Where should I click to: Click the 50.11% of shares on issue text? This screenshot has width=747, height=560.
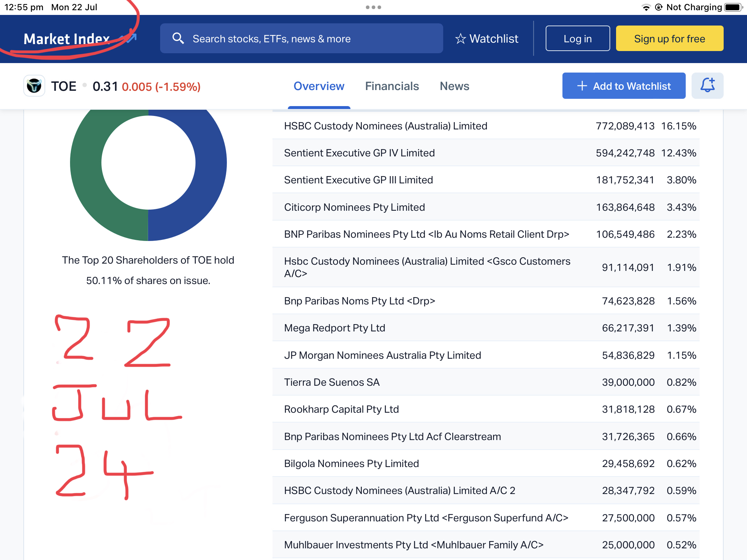coord(148,280)
